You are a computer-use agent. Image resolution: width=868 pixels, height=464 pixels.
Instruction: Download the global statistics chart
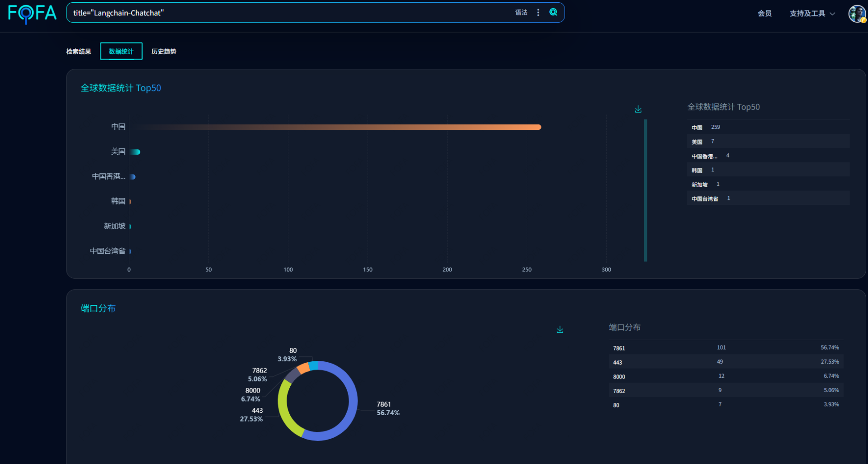pos(638,109)
